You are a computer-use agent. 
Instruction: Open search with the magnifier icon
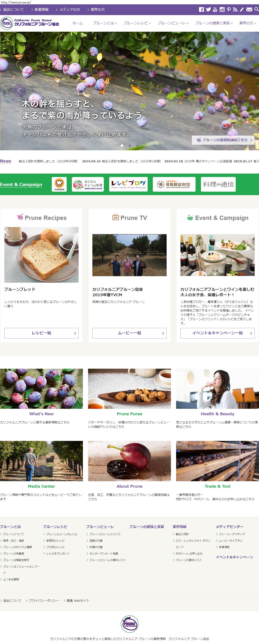point(256,9)
